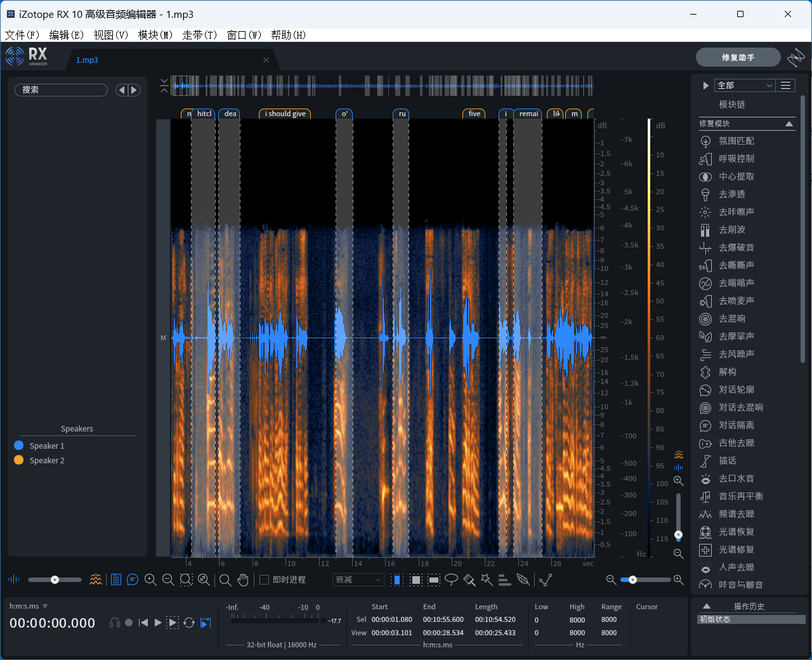
Task: Open the 视图(V) menu
Action: (x=111, y=35)
